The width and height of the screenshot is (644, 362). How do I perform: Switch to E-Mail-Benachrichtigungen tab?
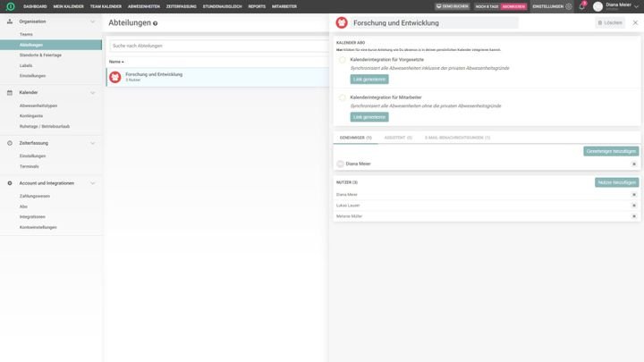pyautogui.click(x=457, y=138)
